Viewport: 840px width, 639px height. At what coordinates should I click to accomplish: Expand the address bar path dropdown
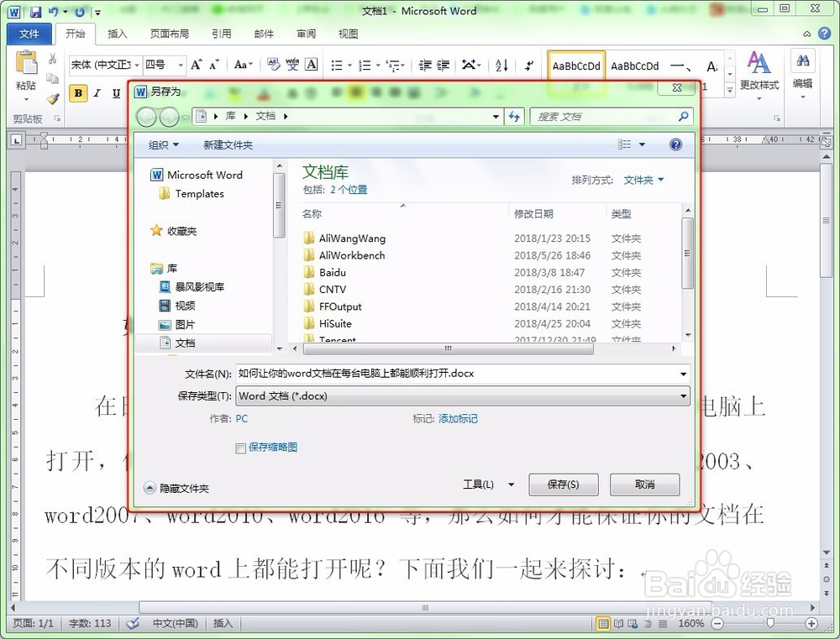click(496, 116)
